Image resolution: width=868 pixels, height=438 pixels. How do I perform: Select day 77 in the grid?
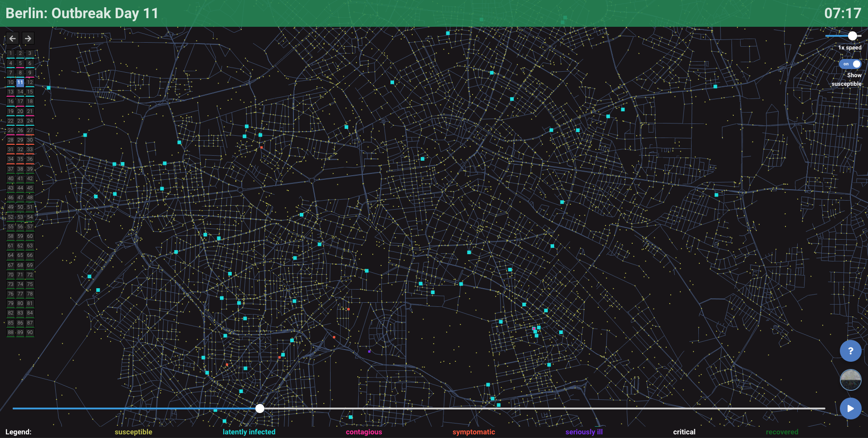click(x=20, y=294)
